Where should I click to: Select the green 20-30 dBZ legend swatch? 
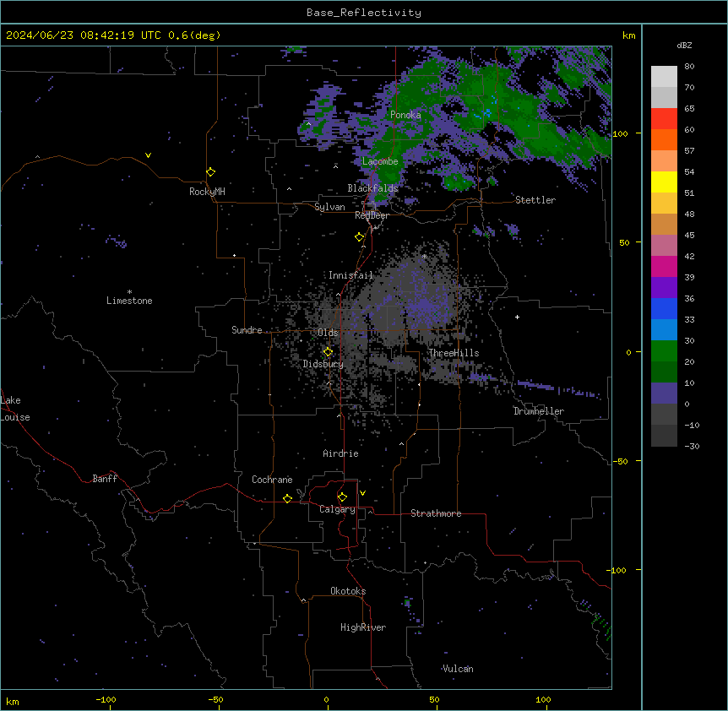[x=664, y=351]
